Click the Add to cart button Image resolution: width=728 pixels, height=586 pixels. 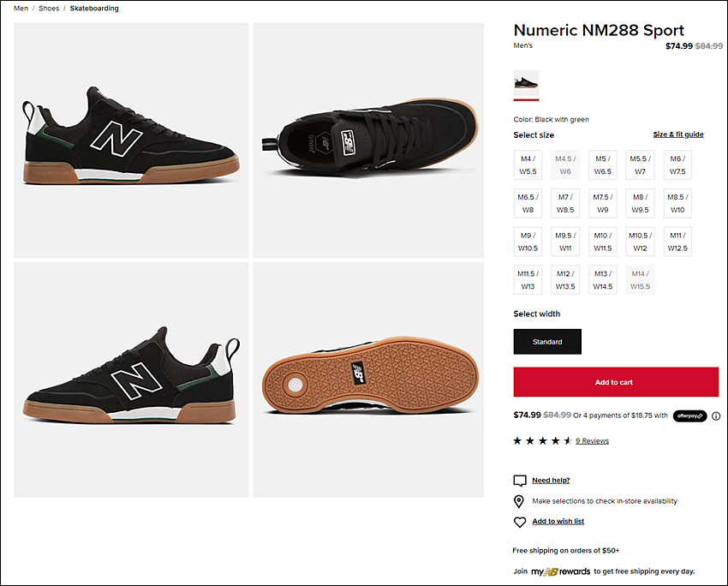pyautogui.click(x=615, y=382)
